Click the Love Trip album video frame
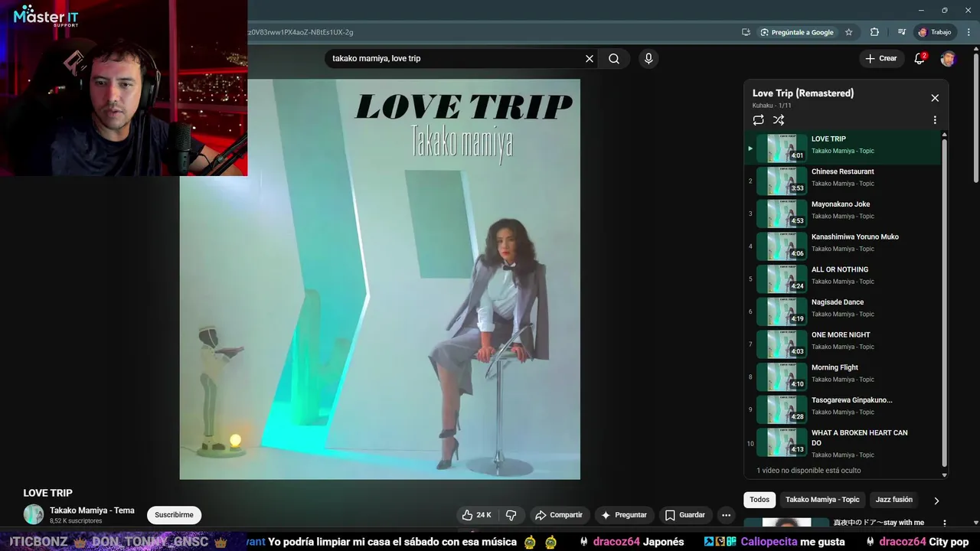 click(380, 279)
